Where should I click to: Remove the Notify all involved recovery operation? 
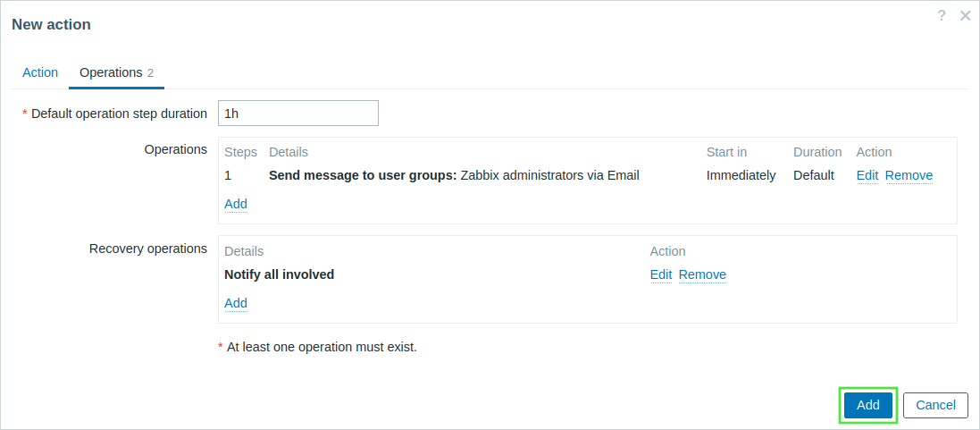tap(702, 274)
